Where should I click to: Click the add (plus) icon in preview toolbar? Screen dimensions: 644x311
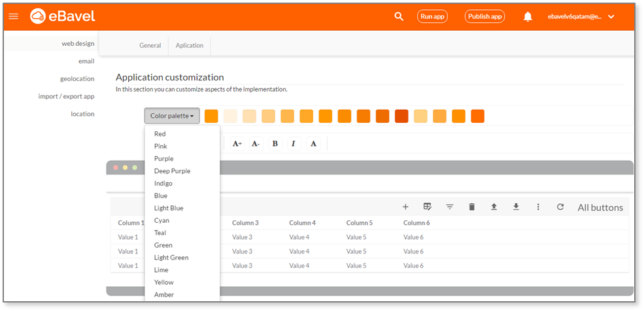click(405, 206)
